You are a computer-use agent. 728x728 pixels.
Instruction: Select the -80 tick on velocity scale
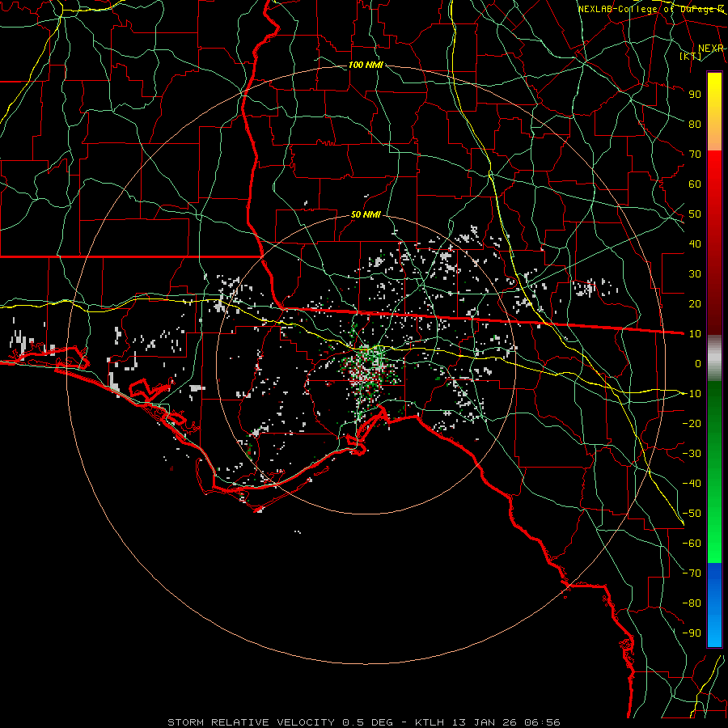[x=692, y=603]
